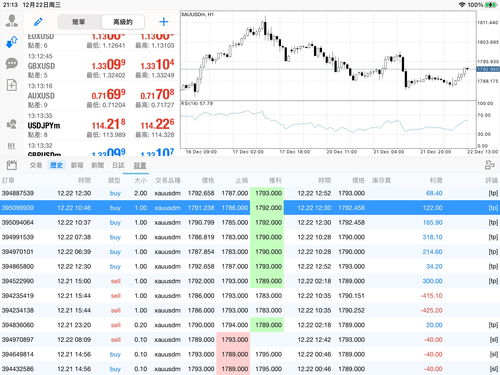Select order 394887539 row
500x375 pixels.
pos(250,193)
